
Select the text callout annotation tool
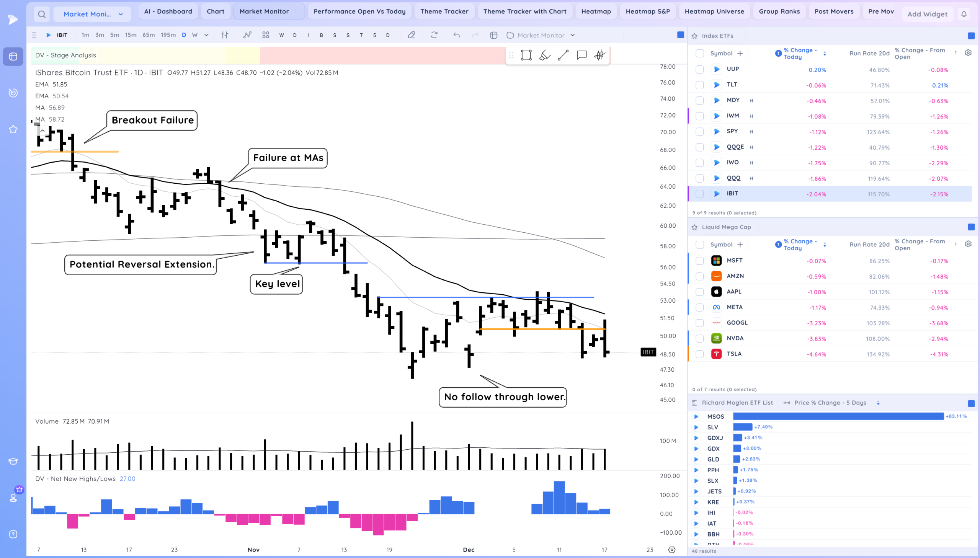coord(581,55)
